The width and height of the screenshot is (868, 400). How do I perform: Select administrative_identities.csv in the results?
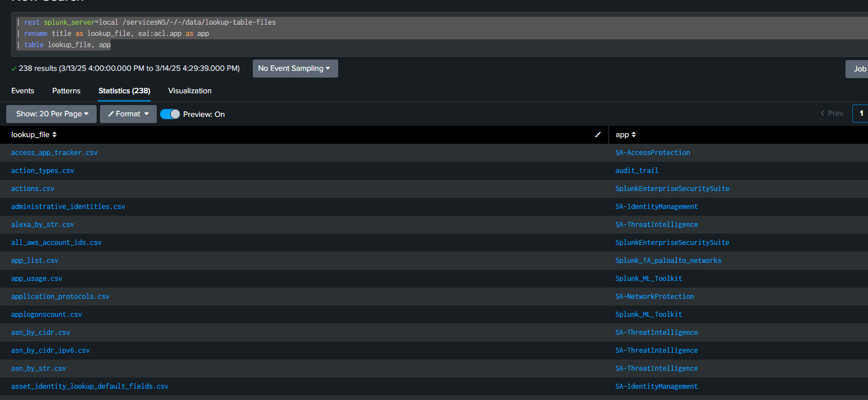[68, 207]
